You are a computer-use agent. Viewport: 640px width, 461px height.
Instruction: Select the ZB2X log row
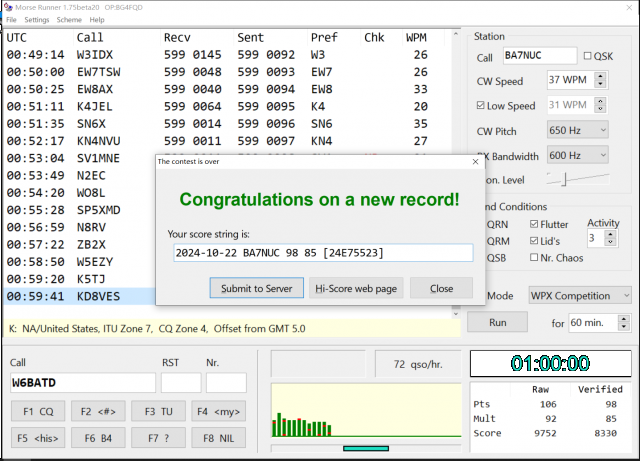(80, 245)
